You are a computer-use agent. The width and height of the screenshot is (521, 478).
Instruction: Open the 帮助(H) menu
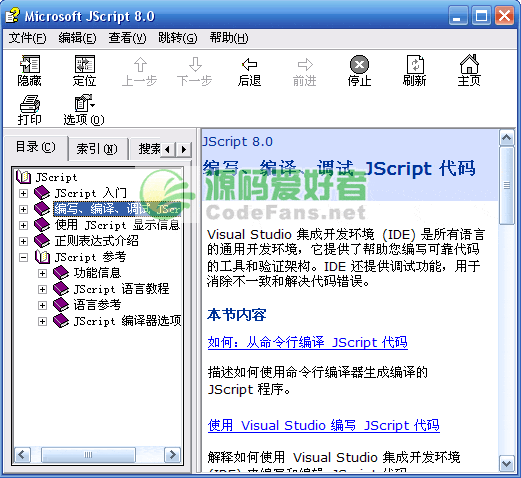coord(229,38)
